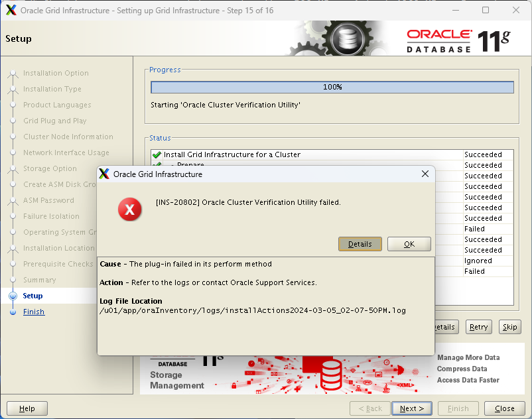Click the Storage Option step
Screen dimensions: 532x419
(x=50, y=168)
